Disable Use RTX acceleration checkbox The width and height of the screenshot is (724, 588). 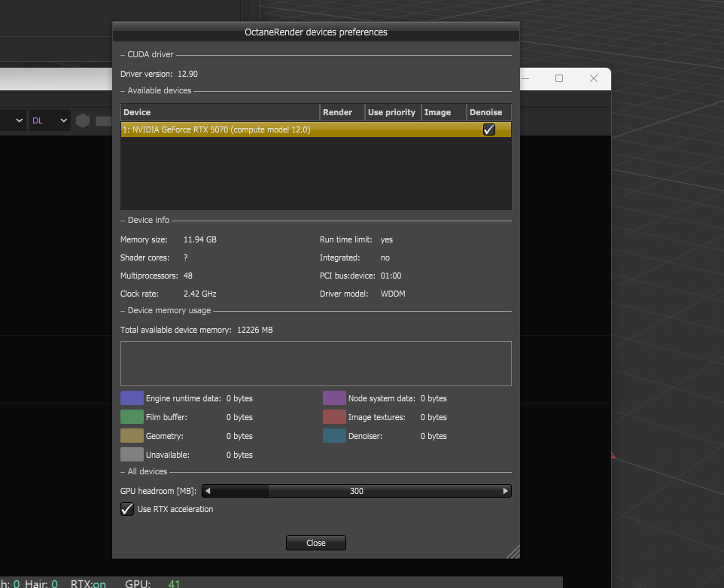click(127, 509)
